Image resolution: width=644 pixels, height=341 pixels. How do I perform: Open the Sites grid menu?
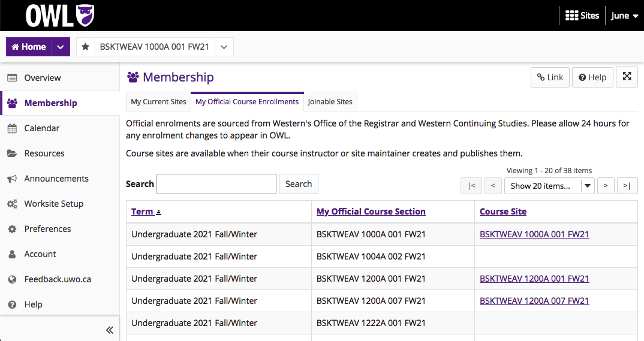582,16
